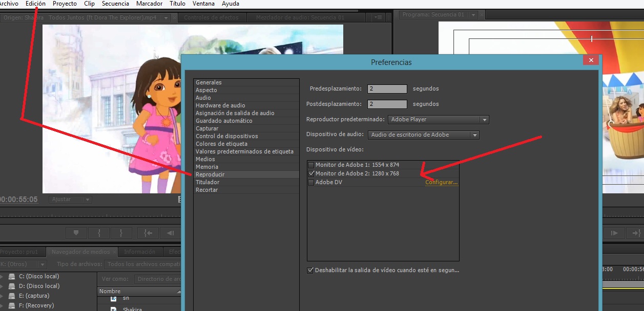The width and height of the screenshot is (644, 311).
Task: Open the Secuencia menu
Action: [x=115, y=4]
